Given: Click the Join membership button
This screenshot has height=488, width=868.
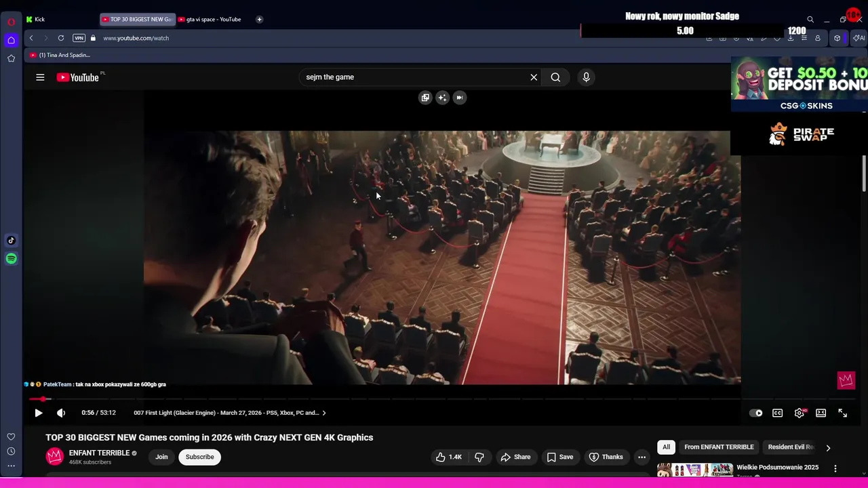Looking at the screenshot, I should pyautogui.click(x=161, y=457).
